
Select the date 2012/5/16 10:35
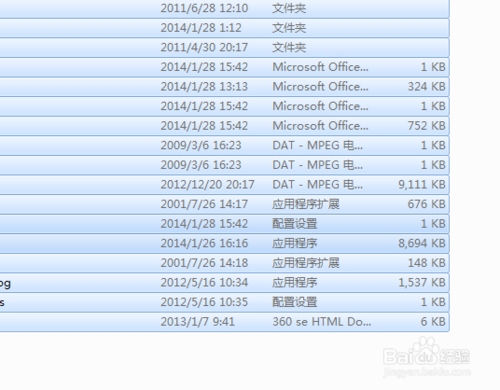point(204,302)
